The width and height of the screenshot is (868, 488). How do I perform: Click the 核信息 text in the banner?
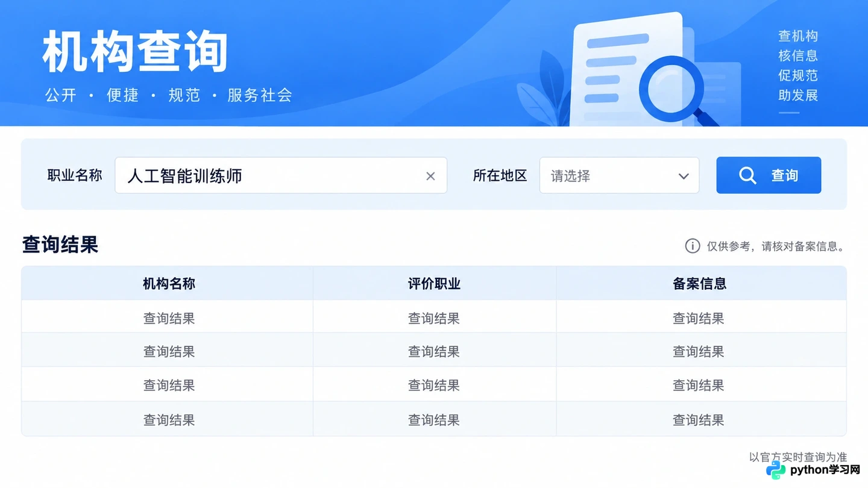tap(798, 55)
